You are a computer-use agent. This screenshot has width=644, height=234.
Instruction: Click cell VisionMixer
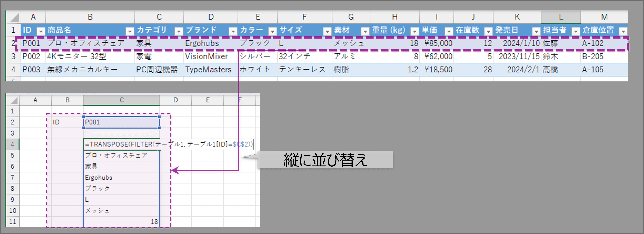211,57
